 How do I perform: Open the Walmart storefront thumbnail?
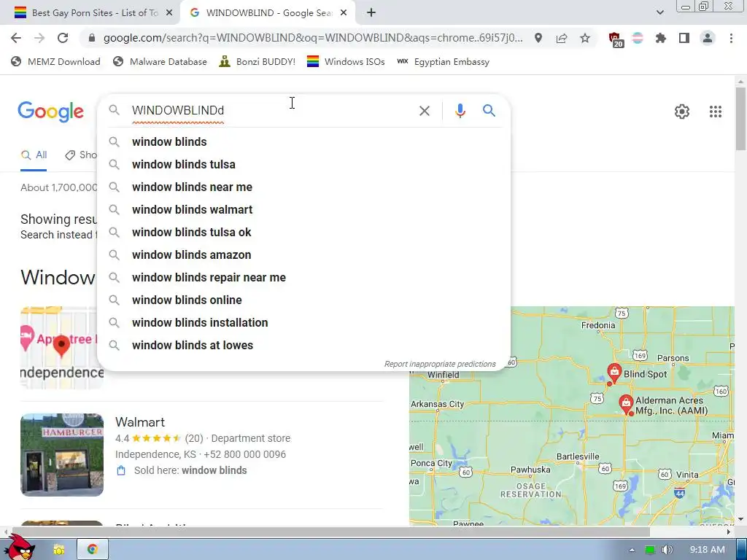pyautogui.click(x=62, y=455)
